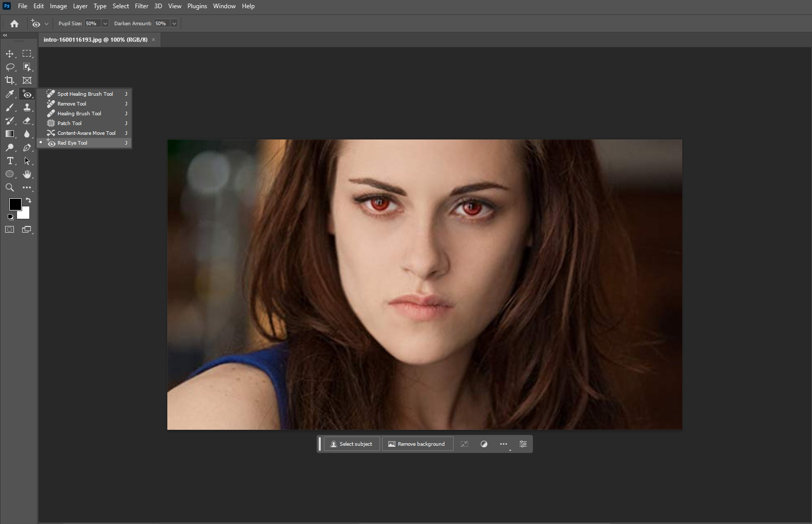Click the Home icon in options bar
This screenshot has height=524, width=812.
pyautogui.click(x=14, y=24)
